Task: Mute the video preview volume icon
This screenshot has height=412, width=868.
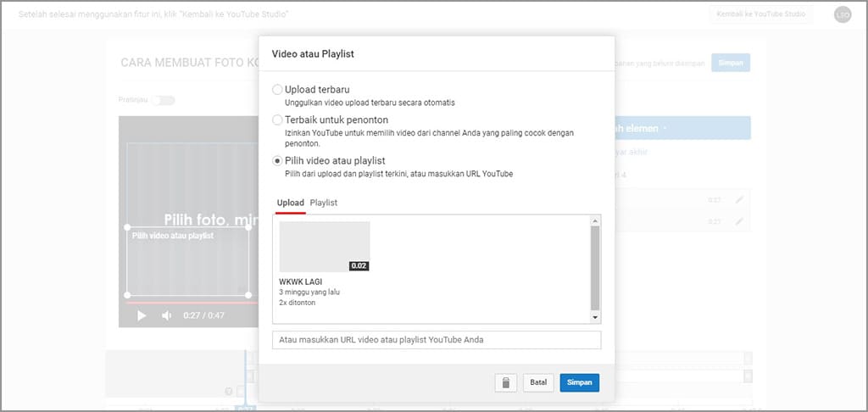Action: (167, 315)
